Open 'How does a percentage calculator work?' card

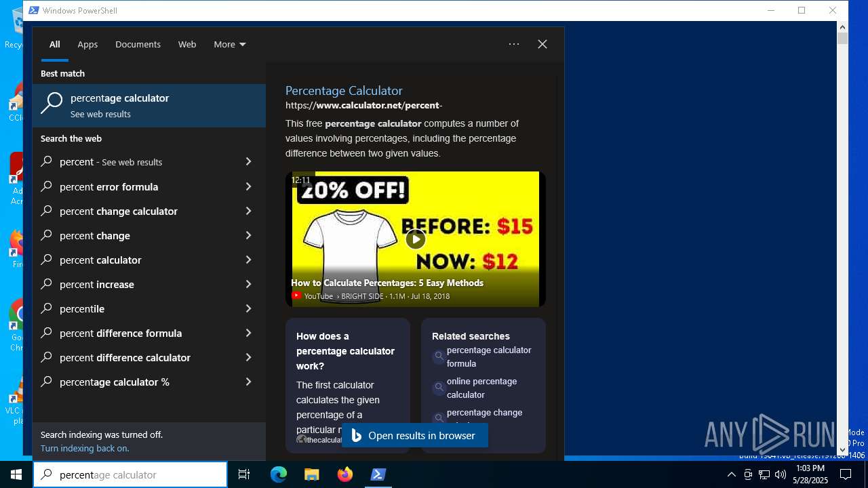(348, 385)
